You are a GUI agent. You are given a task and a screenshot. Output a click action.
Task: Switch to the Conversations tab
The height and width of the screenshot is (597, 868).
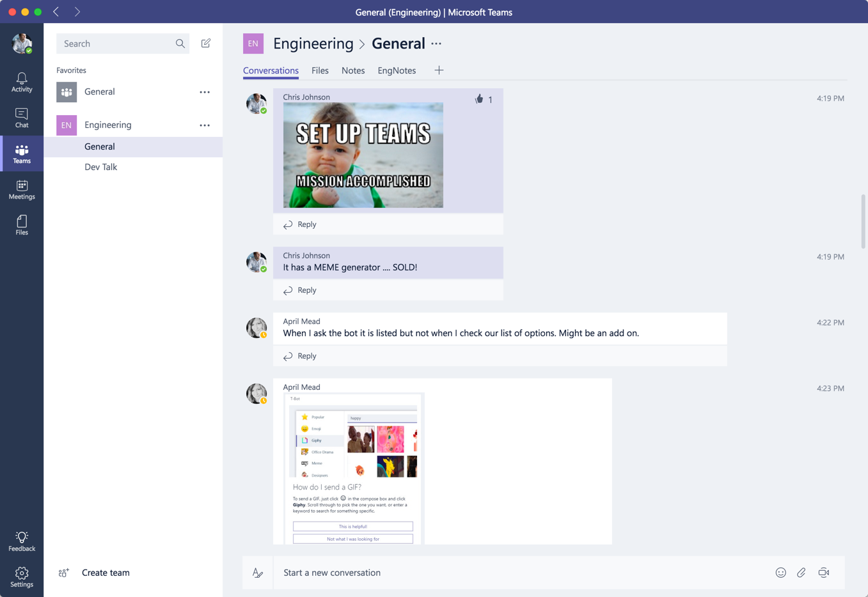[271, 70]
